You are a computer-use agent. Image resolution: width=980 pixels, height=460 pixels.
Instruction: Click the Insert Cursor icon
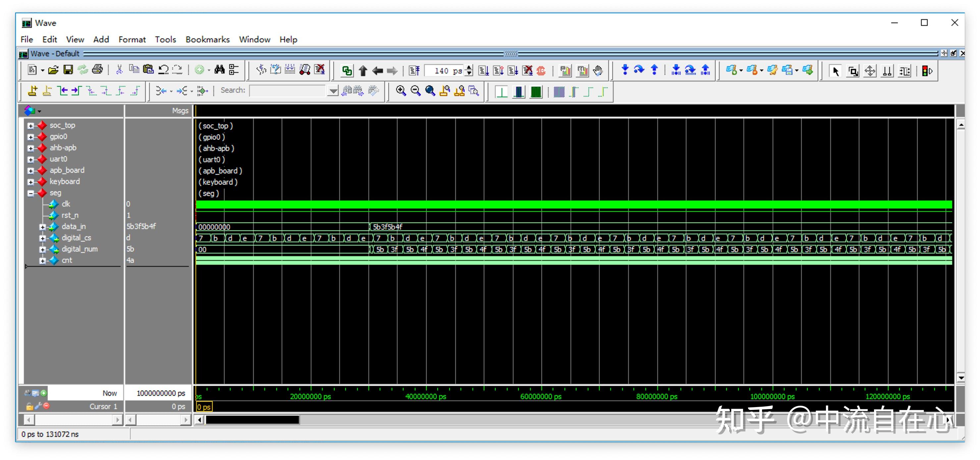(33, 91)
